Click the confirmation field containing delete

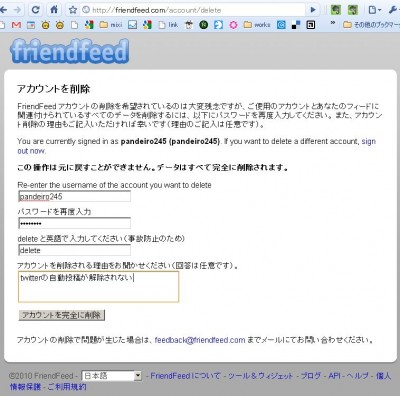(74, 250)
